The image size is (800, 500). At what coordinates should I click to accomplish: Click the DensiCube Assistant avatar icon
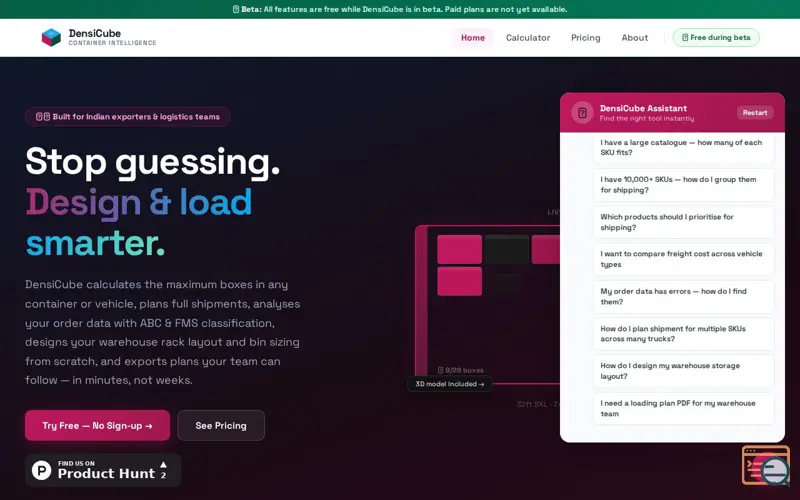pyautogui.click(x=582, y=113)
